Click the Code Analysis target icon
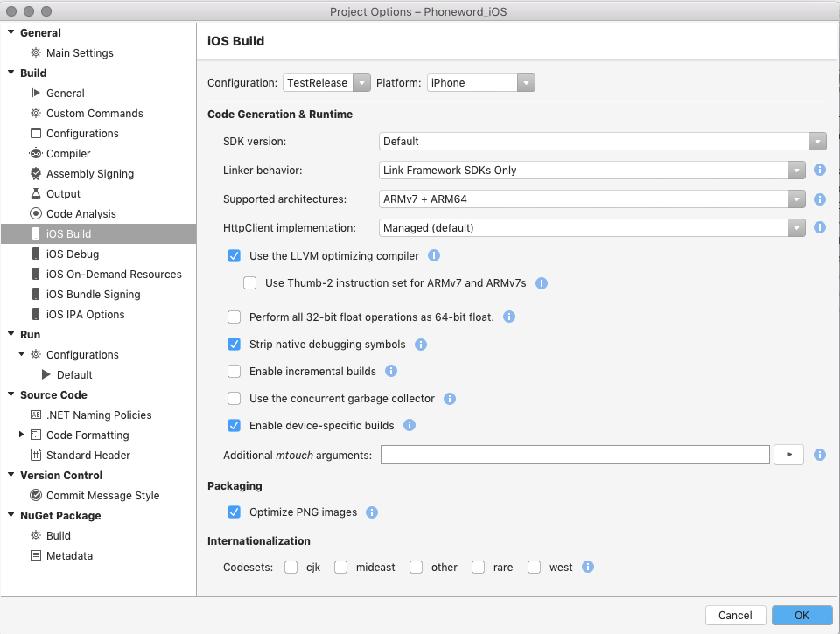This screenshot has width=840, height=634. point(36,214)
